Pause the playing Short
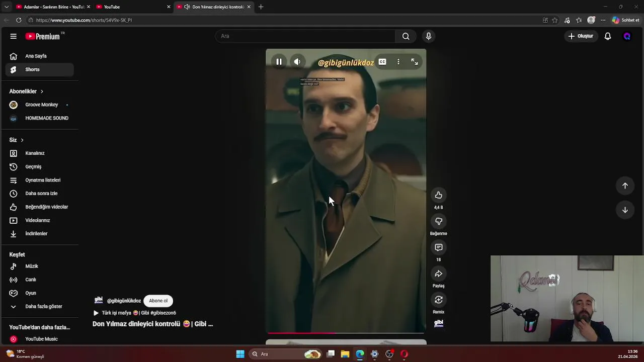 click(x=279, y=62)
